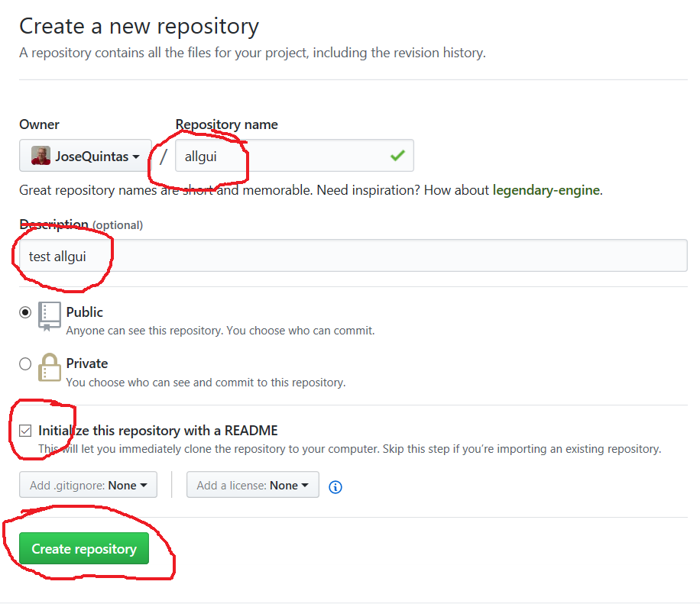Expand the Add .gitignore dropdown
The height and width of the screenshot is (604, 700).
[x=88, y=485]
